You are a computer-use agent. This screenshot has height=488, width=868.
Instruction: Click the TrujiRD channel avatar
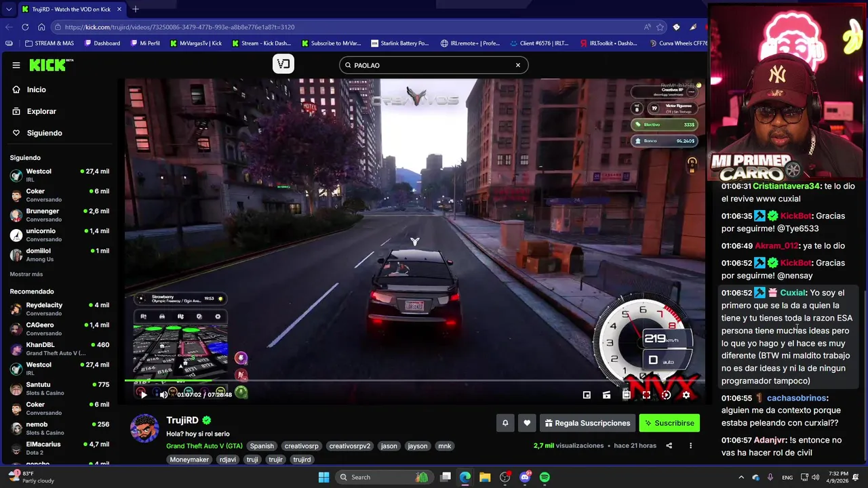click(144, 428)
